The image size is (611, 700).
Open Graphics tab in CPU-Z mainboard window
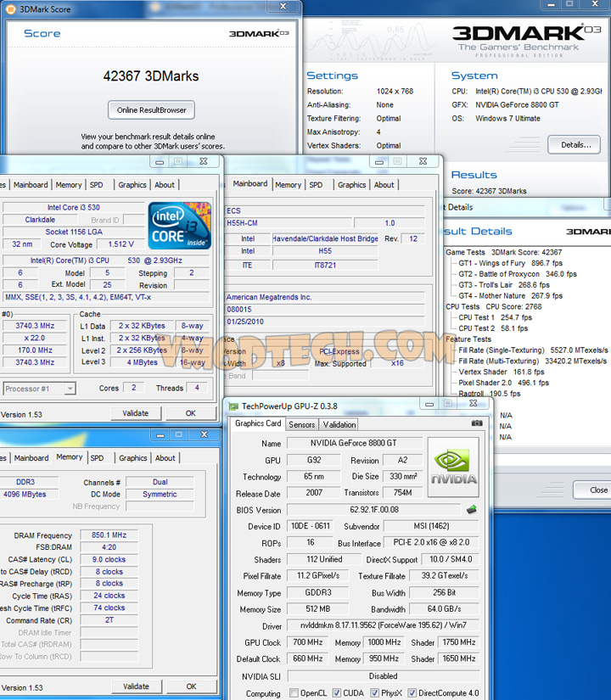coord(351,185)
